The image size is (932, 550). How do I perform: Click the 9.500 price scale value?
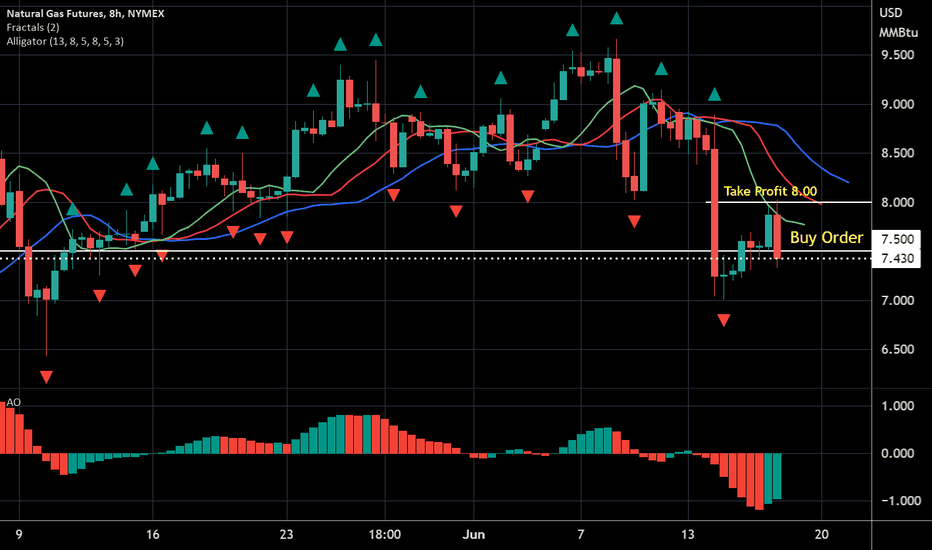point(898,55)
